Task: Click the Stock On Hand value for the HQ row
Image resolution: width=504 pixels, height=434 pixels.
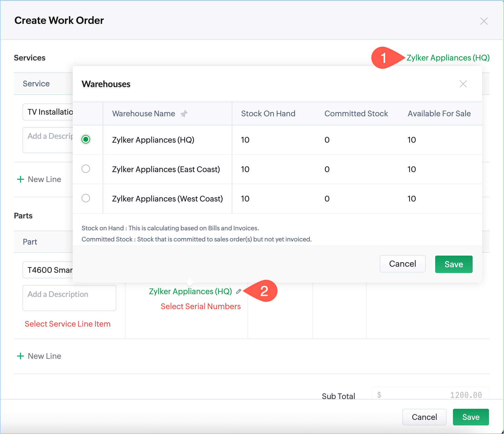Action: (245, 140)
